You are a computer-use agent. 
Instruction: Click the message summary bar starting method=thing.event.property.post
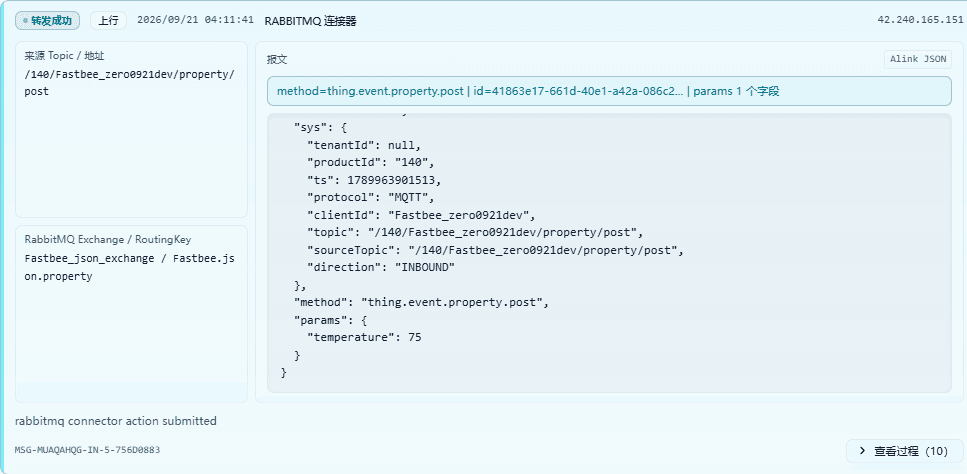(609, 91)
